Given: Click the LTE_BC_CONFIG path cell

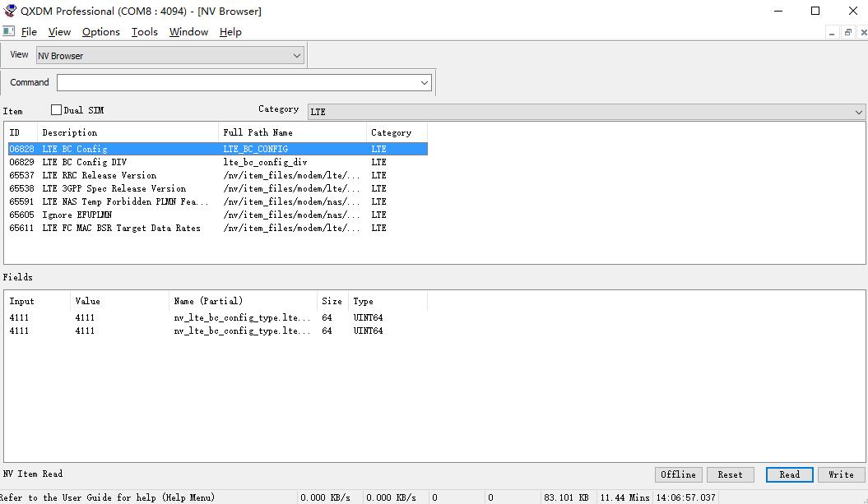Looking at the screenshot, I should pyautogui.click(x=256, y=149).
